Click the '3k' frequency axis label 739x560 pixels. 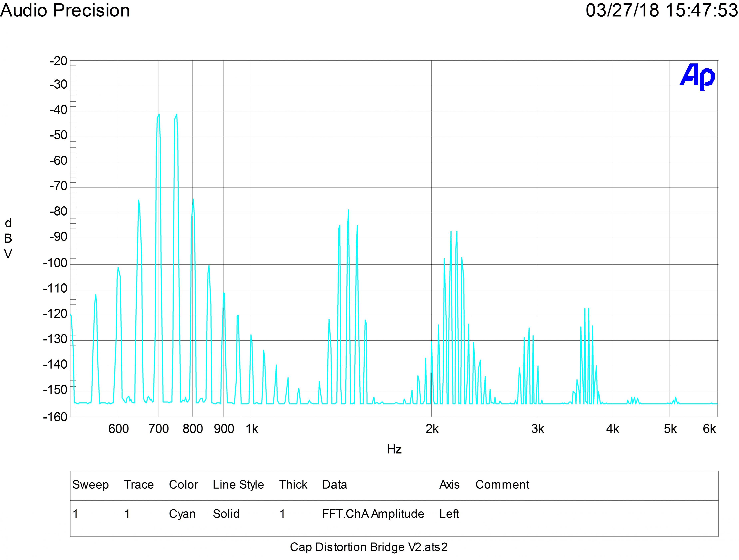click(x=537, y=429)
